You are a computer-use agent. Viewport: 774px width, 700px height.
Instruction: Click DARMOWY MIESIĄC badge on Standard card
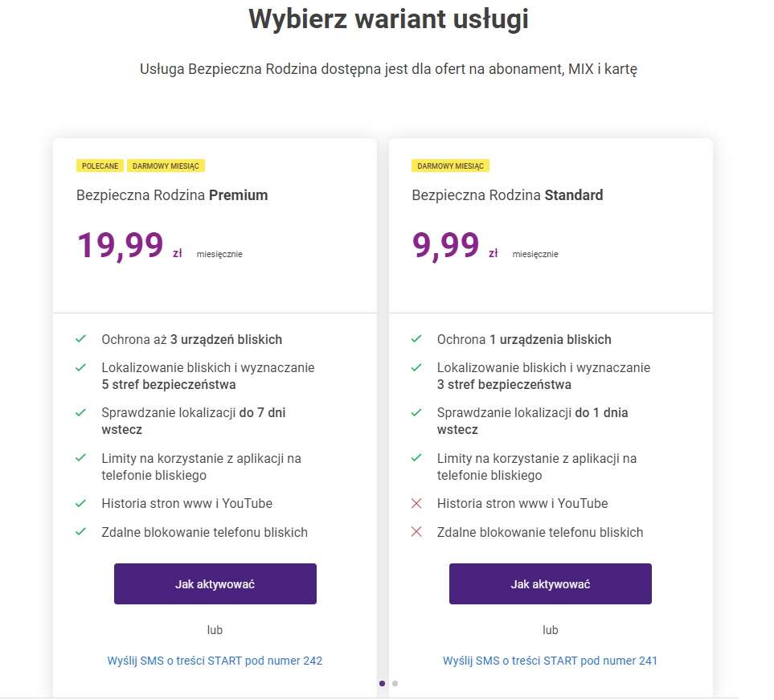[450, 166]
